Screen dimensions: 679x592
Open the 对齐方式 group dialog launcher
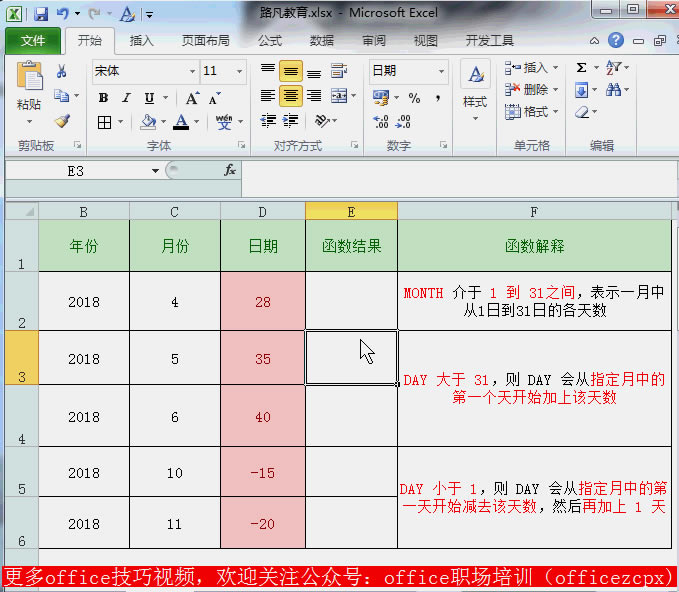tap(355, 145)
